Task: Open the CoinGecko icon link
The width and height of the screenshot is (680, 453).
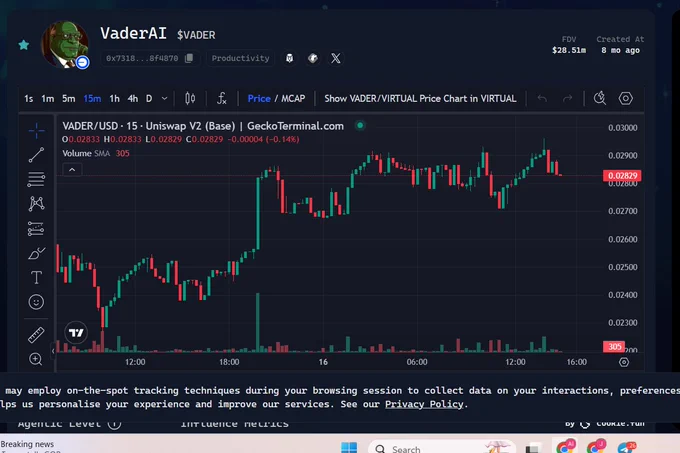Action: pos(313,58)
